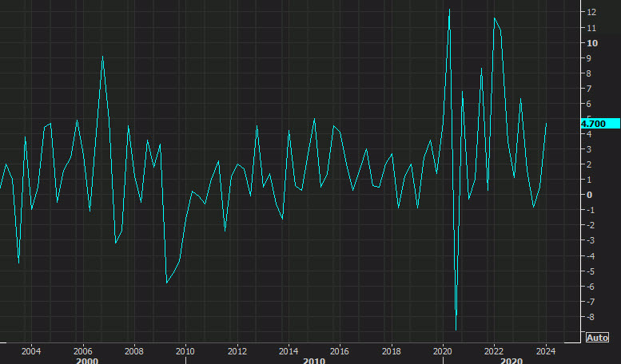Click the 2020 year axis label
Viewport: 621px width, 364px height.
[x=443, y=351]
